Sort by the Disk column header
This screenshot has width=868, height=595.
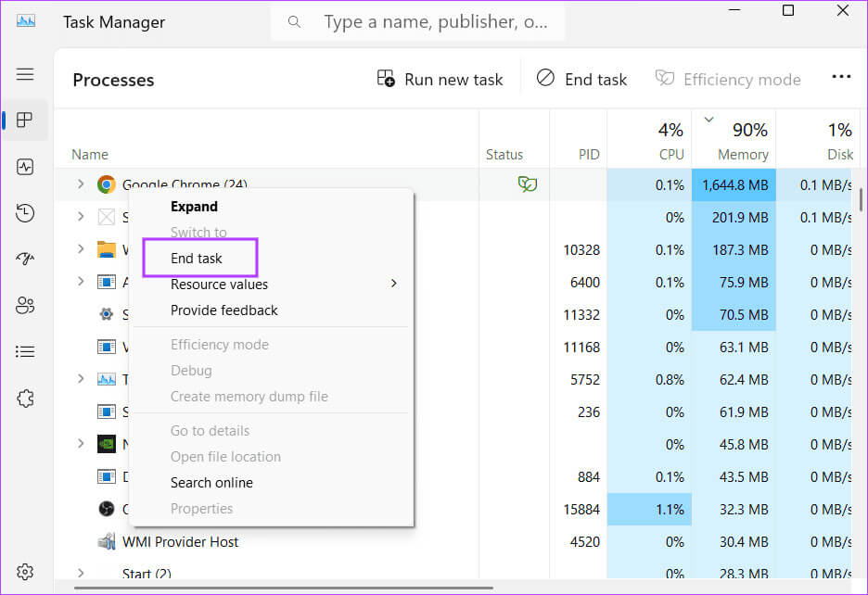pos(840,155)
